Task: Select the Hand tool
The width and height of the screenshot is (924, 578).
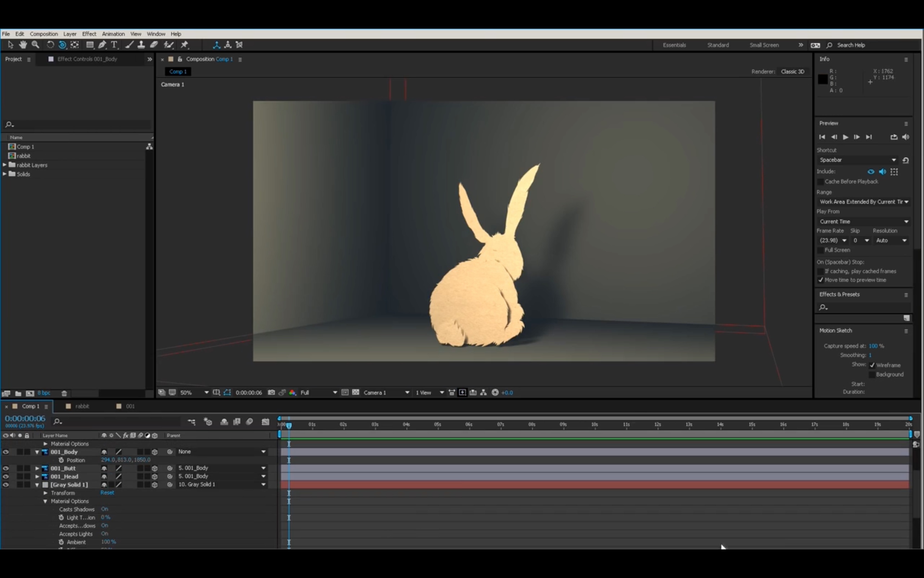Action: pyautogui.click(x=23, y=45)
